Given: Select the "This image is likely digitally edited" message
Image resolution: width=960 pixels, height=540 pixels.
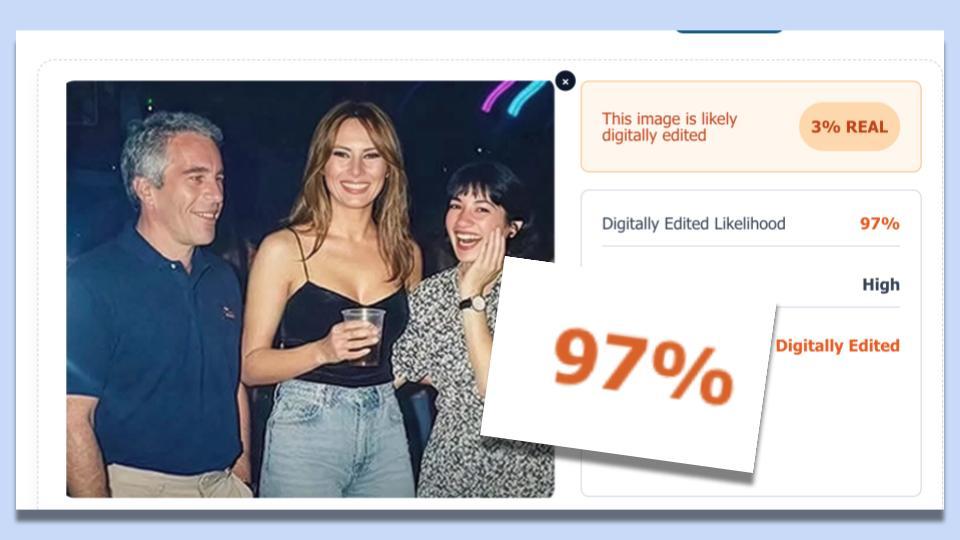Looking at the screenshot, I should 669,127.
